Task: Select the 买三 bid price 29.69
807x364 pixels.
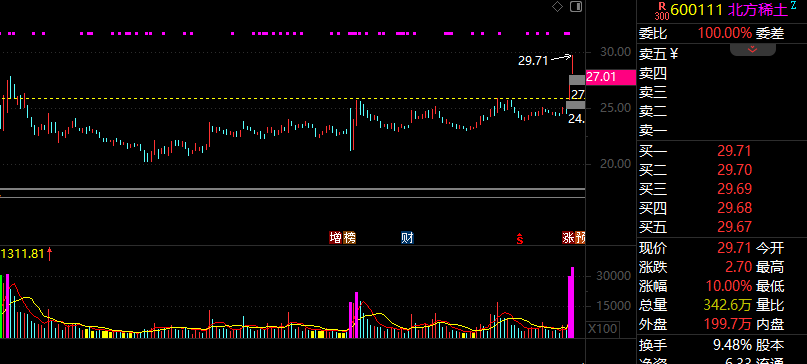Action: click(734, 189)
